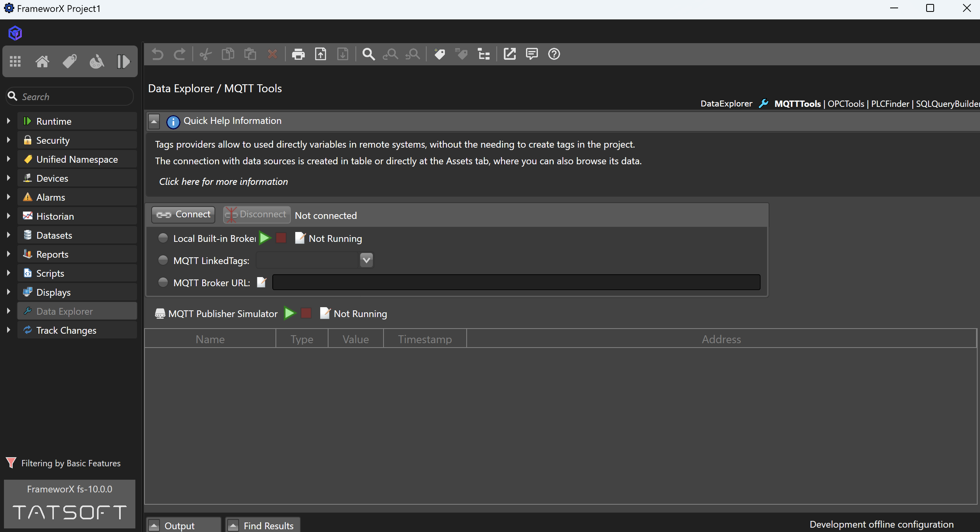
Task: Switch to the MQTTTools tab
Action: pyautogui.click(x=798, y=104)
